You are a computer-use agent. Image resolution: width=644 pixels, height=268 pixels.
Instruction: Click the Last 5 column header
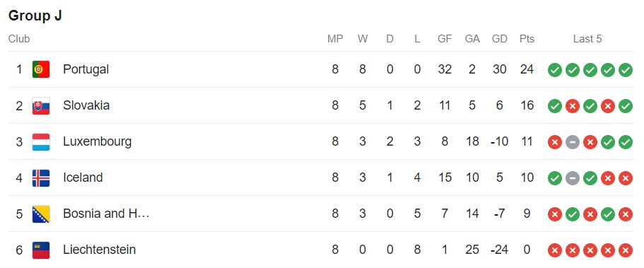587,39
